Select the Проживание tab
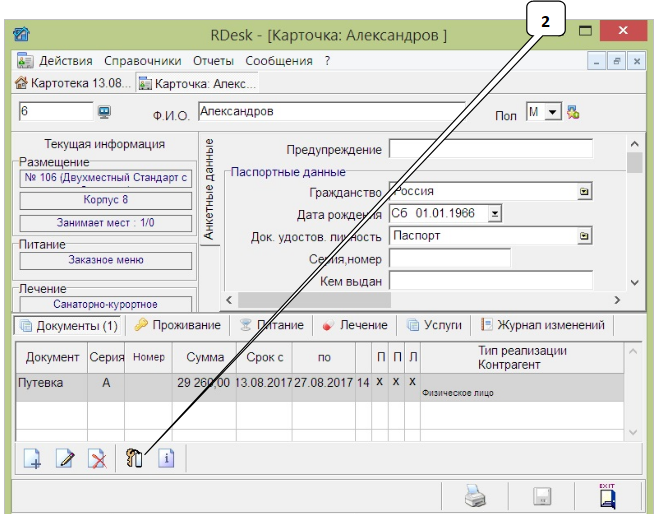 177,325
